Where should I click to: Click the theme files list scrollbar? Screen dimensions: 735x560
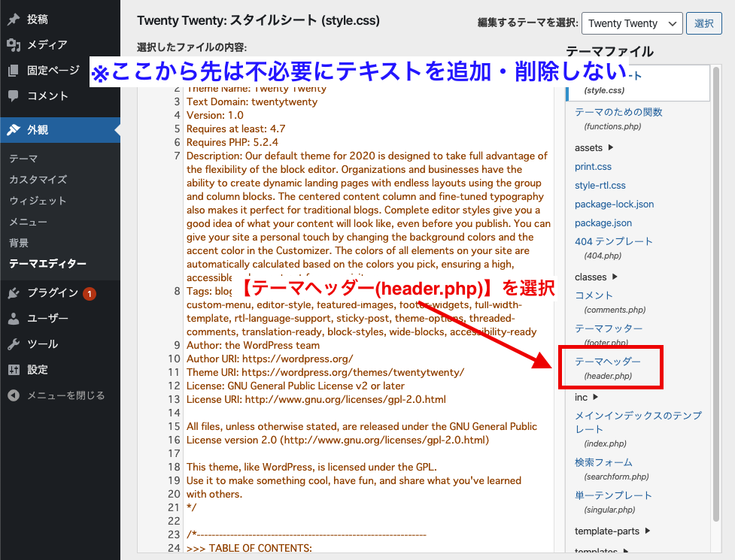pyautogui.click(x=715, y=294)
